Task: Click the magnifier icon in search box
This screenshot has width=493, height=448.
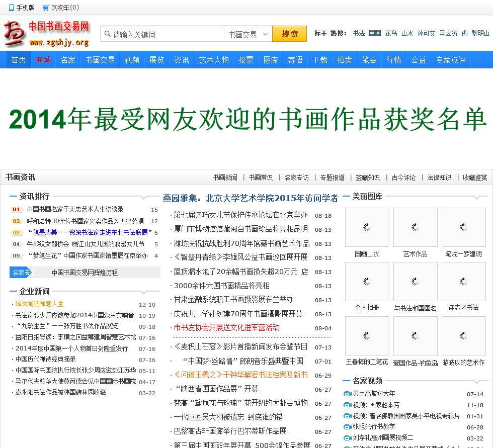Action: coord(107,34)
